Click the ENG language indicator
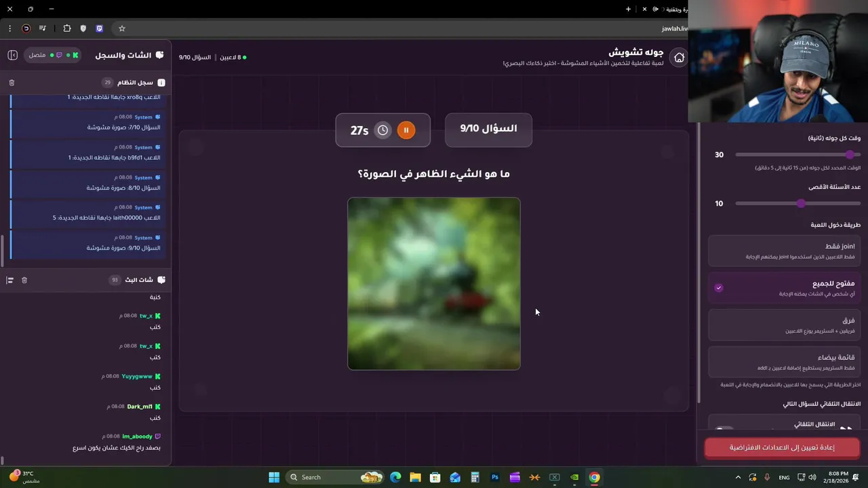Viewport: 868px width, 488px height. coord(784,477)
